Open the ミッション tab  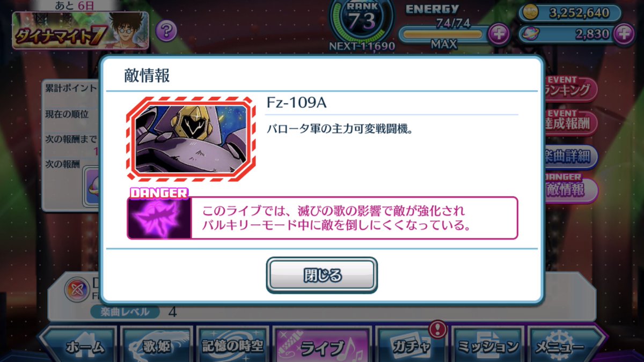point(488,346)
